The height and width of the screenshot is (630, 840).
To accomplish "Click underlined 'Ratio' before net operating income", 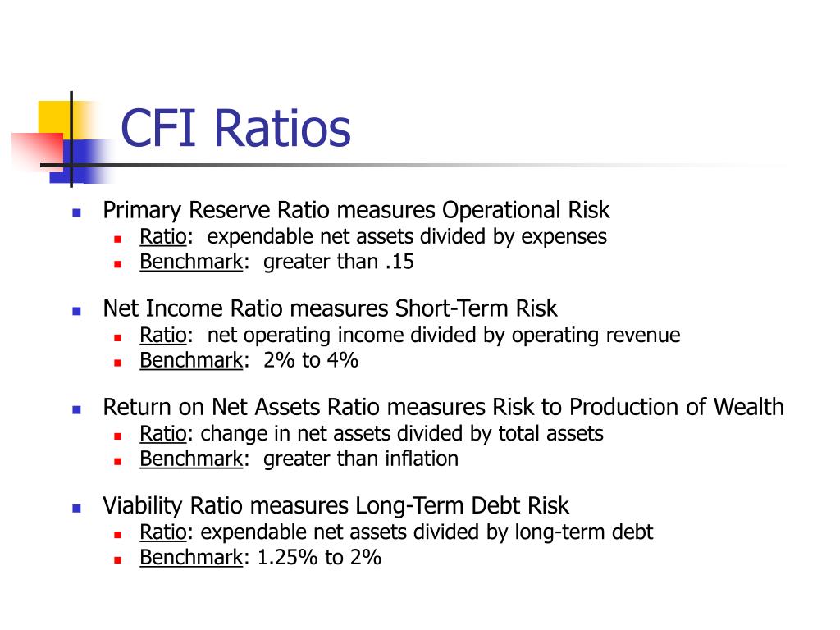I will (x=163, y=335).
